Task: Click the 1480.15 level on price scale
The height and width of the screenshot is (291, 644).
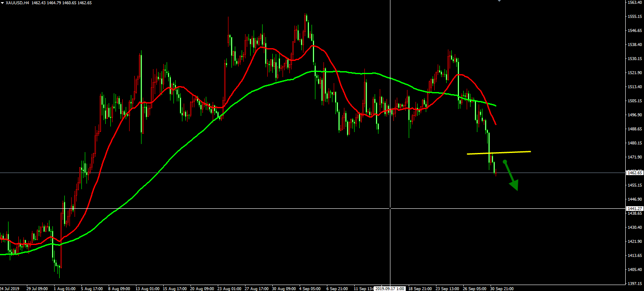Action: (635, 143)
